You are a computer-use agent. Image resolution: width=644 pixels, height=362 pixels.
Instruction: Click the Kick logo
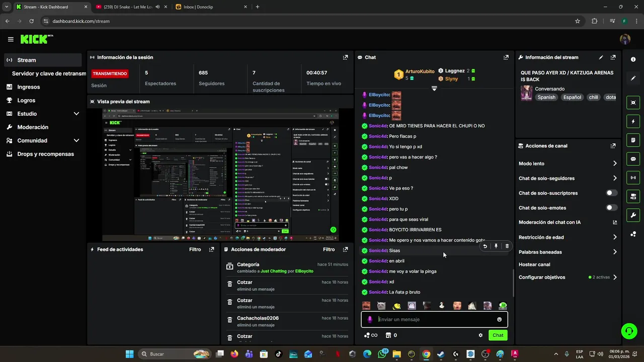pyautogui.click(x=36, y=39)
